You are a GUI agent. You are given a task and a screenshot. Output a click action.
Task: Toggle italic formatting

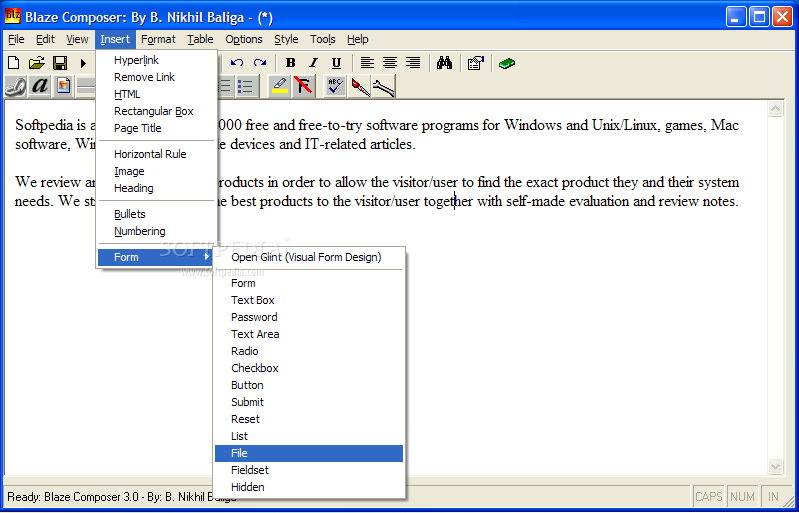point(313,63)
